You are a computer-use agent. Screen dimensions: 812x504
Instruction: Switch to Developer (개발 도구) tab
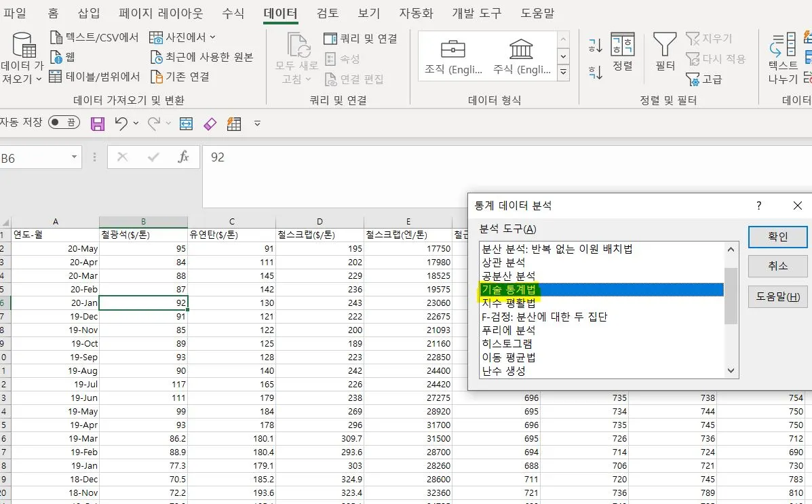point(476,13)
